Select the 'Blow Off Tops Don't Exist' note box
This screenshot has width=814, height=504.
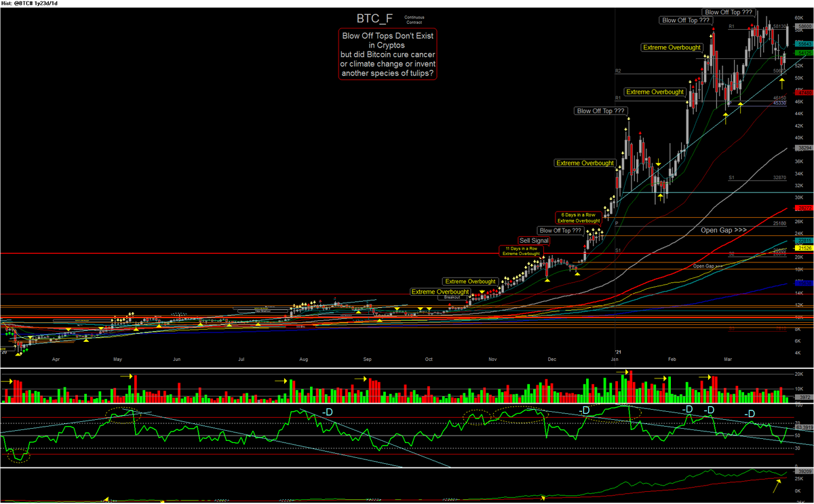[387, 54]
